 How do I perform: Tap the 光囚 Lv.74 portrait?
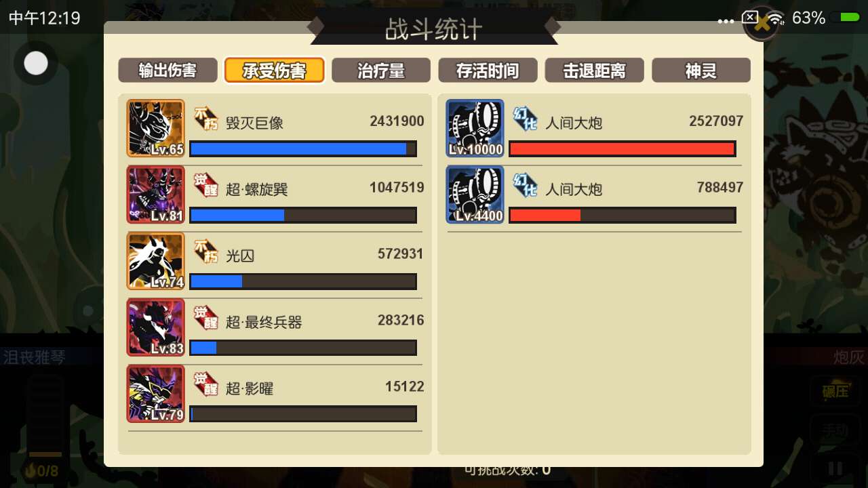(x=155, y=262)
